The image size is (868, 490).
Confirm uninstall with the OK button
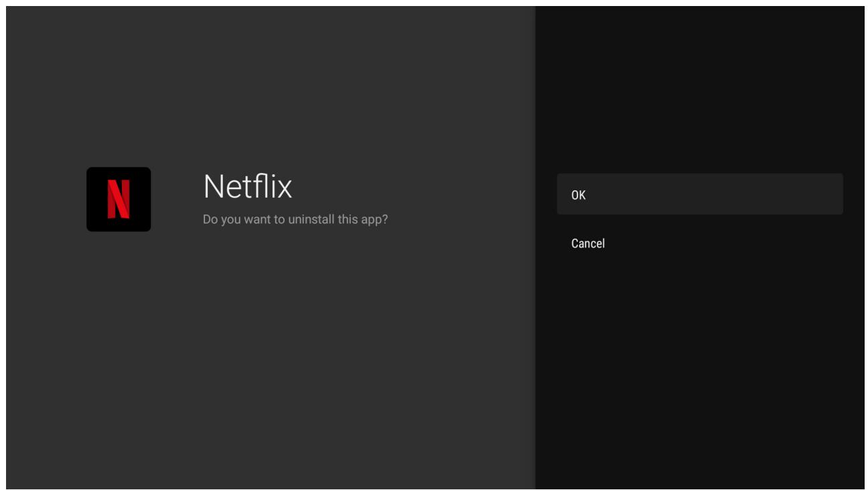[x=700, y=194]
